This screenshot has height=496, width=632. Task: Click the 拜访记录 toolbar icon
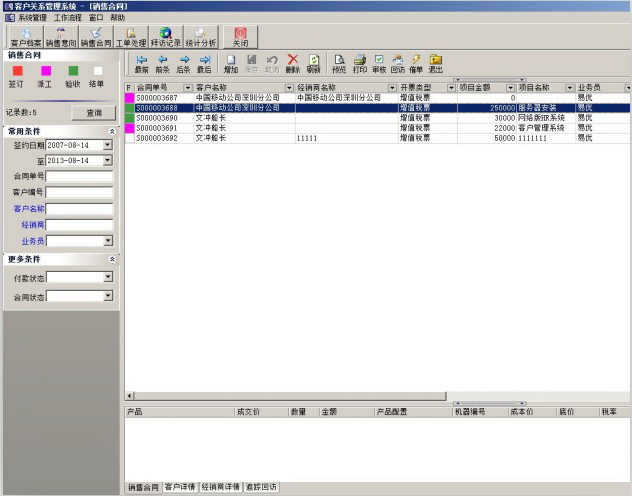[x=166, y=37]
